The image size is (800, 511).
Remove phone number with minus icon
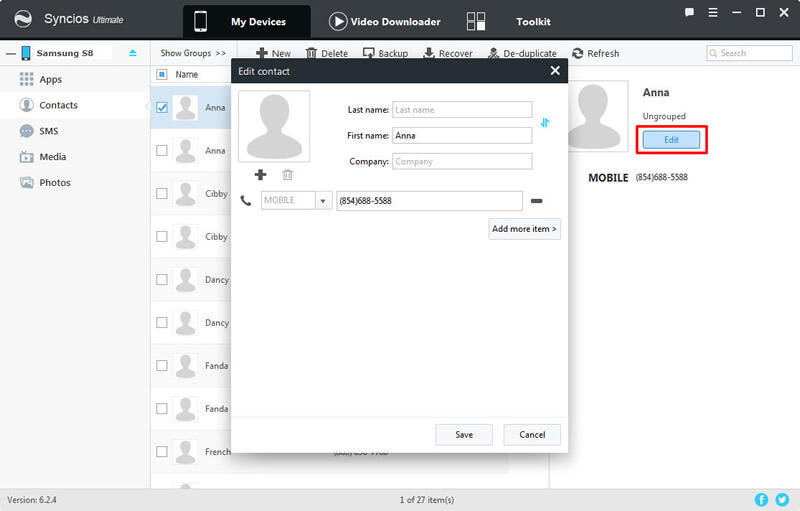(x=537, y=201)
